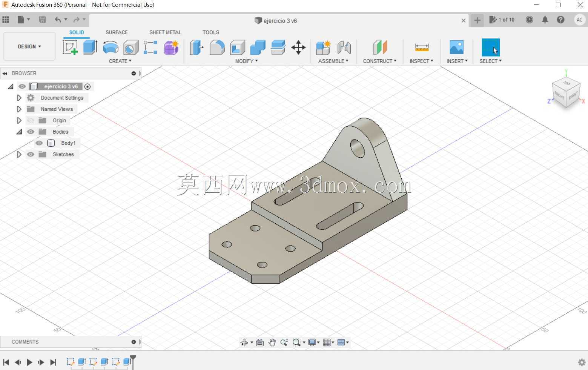Select the Hole tool
Image resolution: width=588 pixels, height=370 pixels.
[131, 48]
